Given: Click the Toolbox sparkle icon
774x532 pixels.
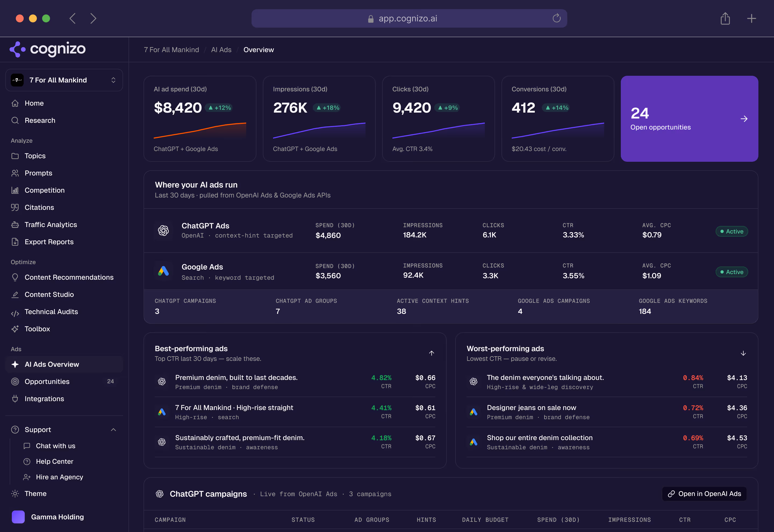Looking at the screenshot, I should (15, 329).
